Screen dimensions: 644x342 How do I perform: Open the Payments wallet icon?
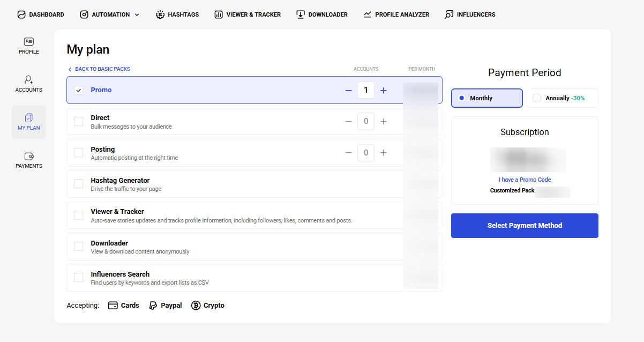(x=29, y=157)
